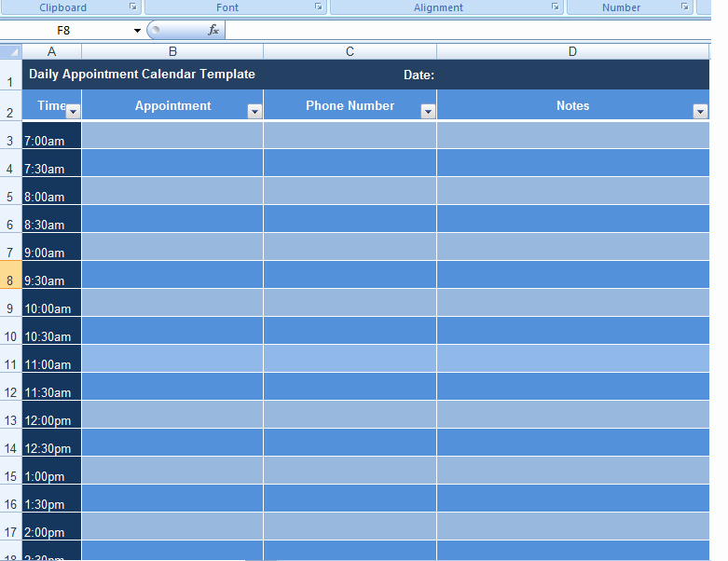This screenshot has height=561, width=728.
Task: Click the Name Box showing F8
Action: pos(63,31)
